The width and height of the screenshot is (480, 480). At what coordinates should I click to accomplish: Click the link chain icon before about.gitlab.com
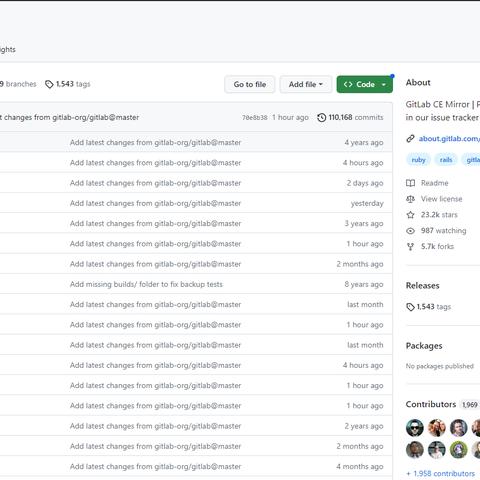coord(410,139)
